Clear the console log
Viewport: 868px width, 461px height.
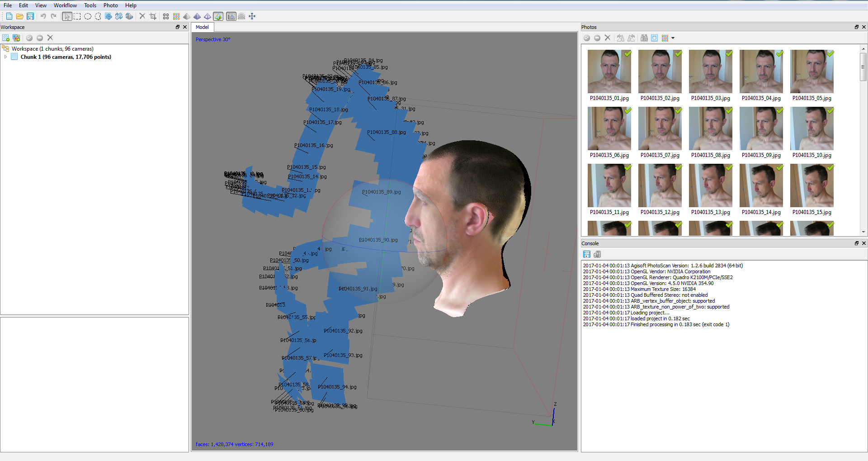tap(597, 254)
